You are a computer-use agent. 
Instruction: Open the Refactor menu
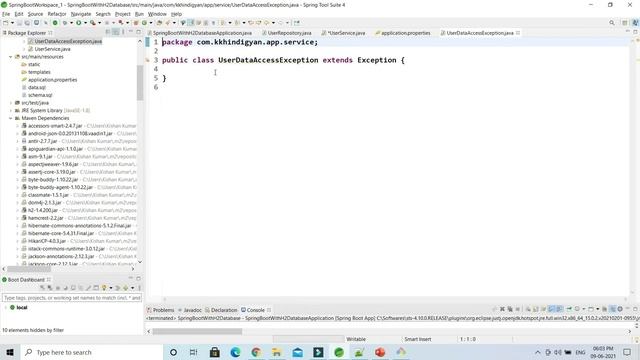click(57, 14)
